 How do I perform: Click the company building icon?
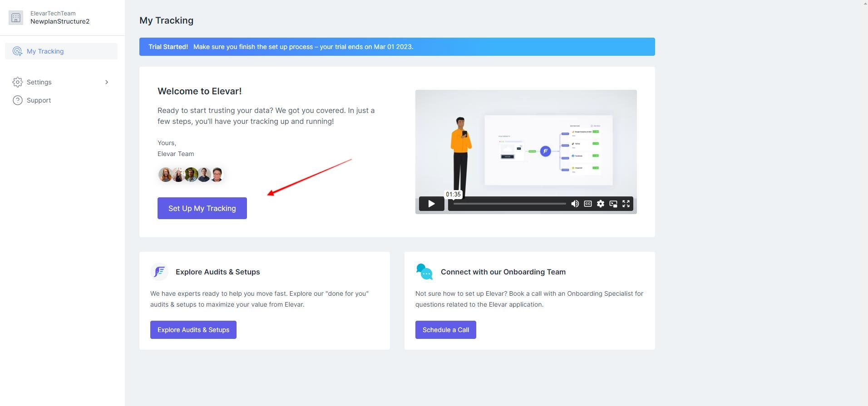coord(16,18)
